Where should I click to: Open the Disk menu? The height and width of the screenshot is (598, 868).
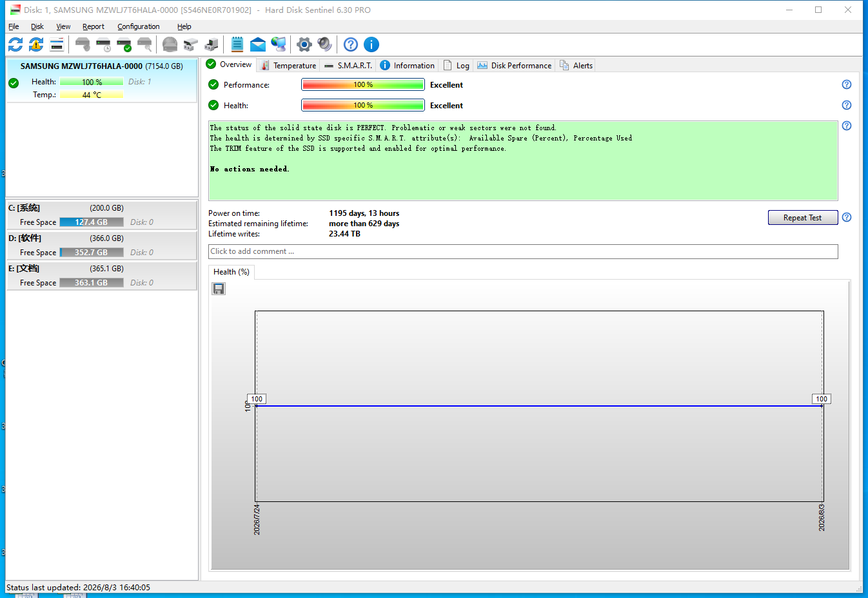click(37, 26)
